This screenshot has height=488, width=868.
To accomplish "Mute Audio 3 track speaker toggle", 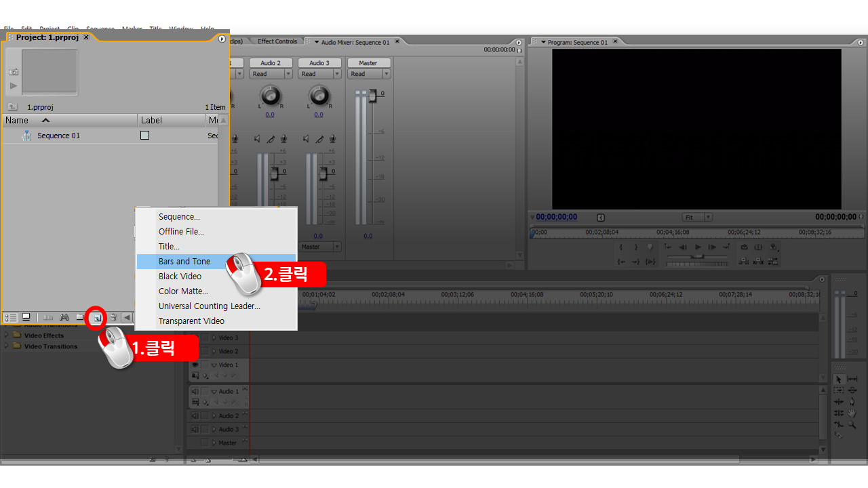I will (195, 429).
